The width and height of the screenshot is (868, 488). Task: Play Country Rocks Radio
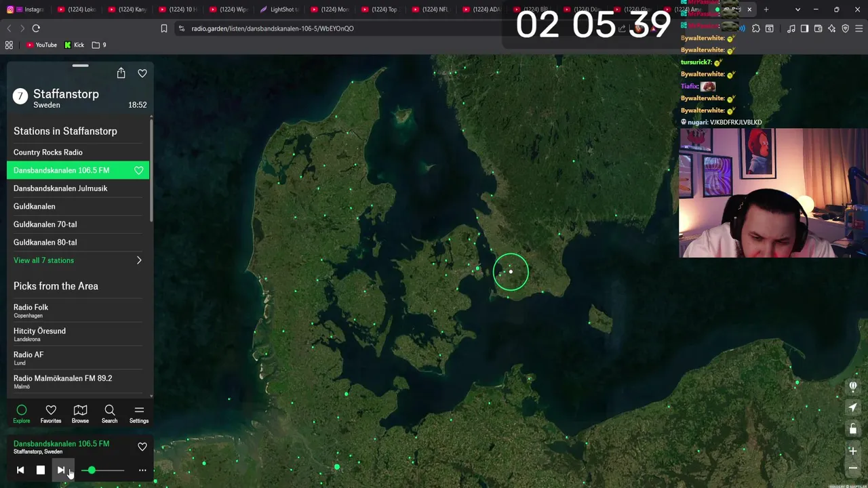[x=78, y=152]
